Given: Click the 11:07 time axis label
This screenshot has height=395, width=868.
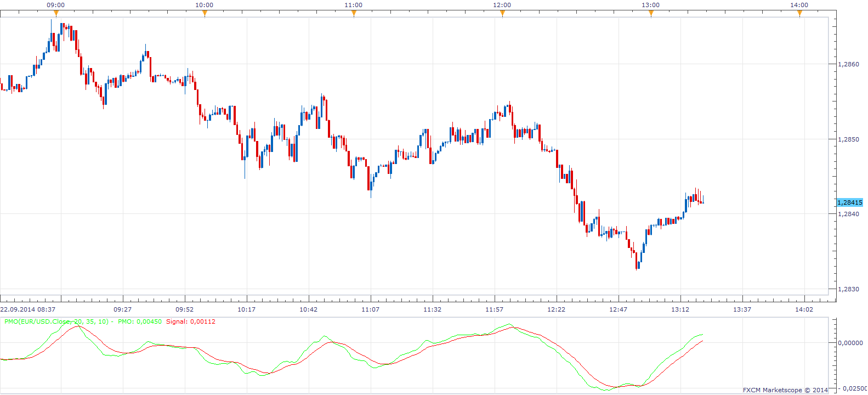Looking at the screenshot, I should coord(370,309).
